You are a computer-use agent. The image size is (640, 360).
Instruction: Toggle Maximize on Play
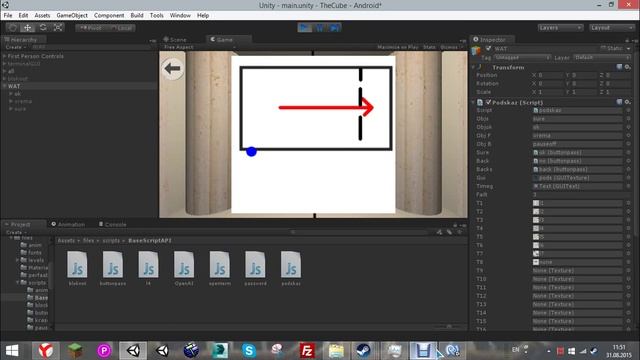(x=398, y=47)
